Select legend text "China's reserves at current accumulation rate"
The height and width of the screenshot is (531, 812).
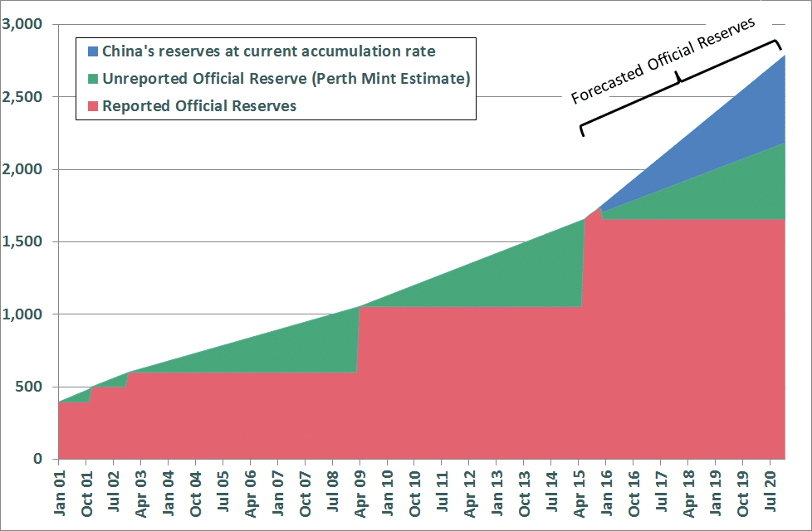click(269, 51)
